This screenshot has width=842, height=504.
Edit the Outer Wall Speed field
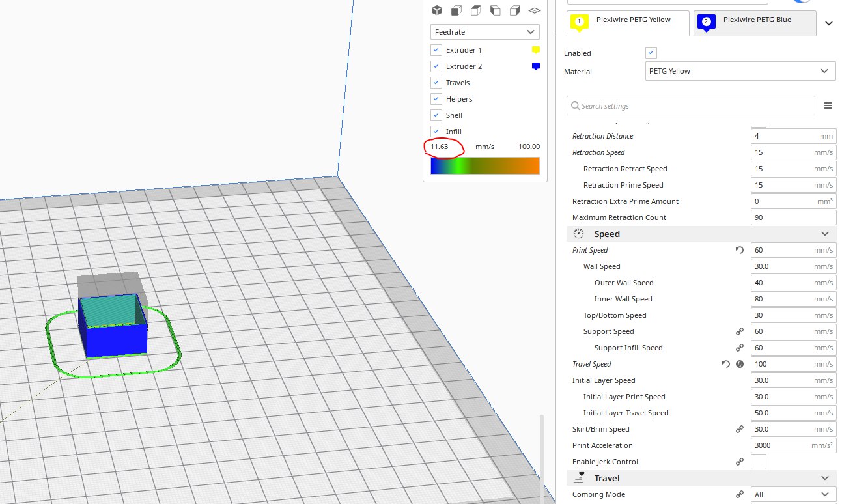point(794,283)
